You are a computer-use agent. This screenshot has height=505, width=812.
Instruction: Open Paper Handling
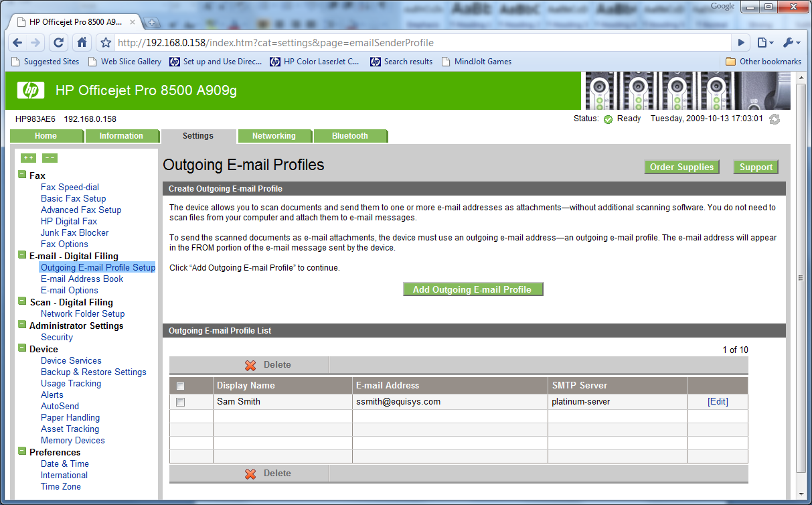(x=70, y=417)
